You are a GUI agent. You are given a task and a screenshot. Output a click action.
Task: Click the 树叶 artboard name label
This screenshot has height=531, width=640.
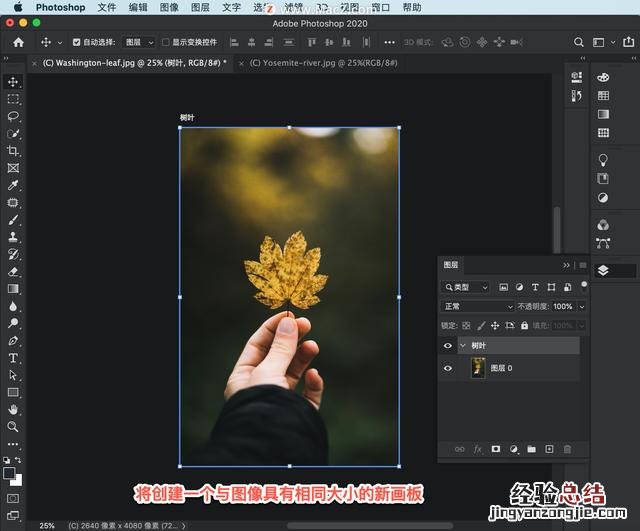pos(187,118)
